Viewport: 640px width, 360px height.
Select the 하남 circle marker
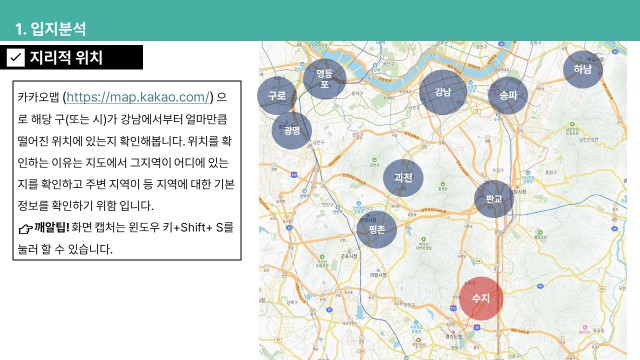(x=583, y=70)
